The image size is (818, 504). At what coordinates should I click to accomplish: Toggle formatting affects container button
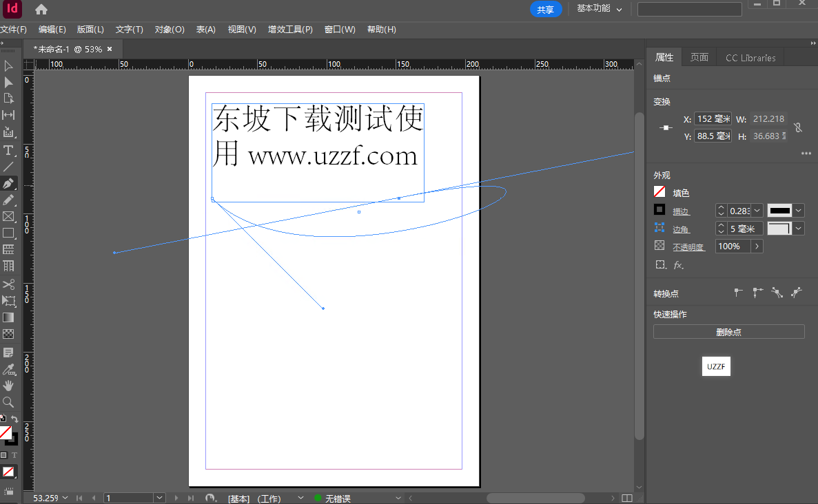pyautogui.click(x=4, y=456)
